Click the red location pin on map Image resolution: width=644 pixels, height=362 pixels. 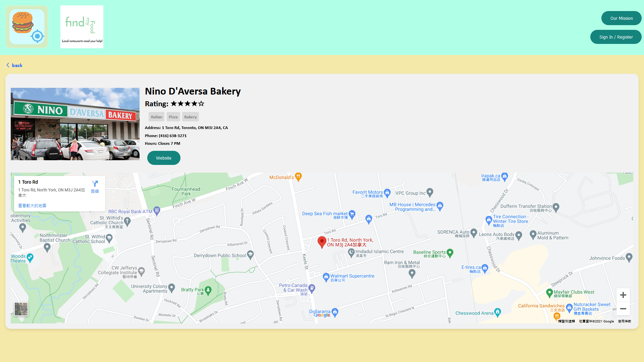tap(322, 242)
